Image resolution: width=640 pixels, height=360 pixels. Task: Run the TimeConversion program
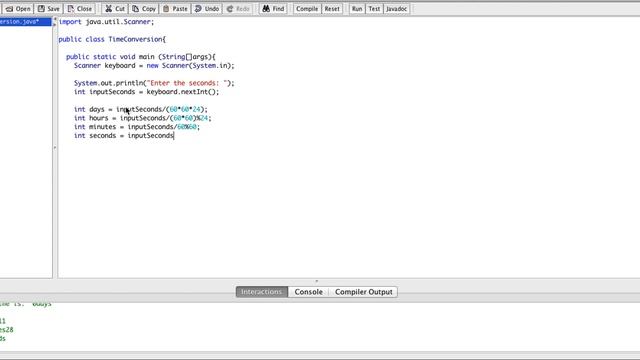click(x=357, y=9)
